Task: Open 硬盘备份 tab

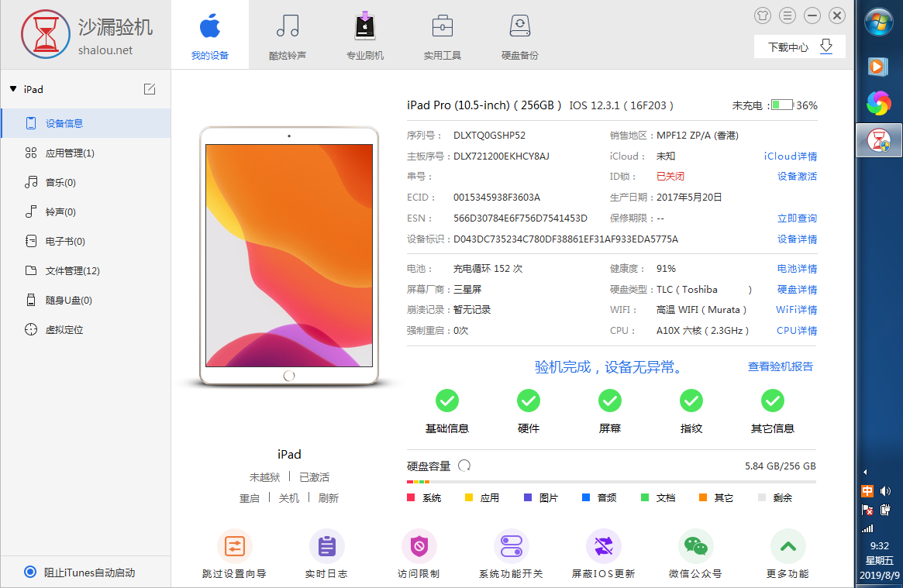Action: pos(519,36)
